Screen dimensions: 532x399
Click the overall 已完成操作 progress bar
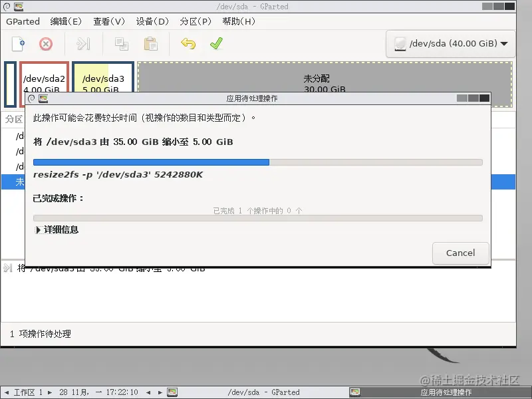coord(258,218)
